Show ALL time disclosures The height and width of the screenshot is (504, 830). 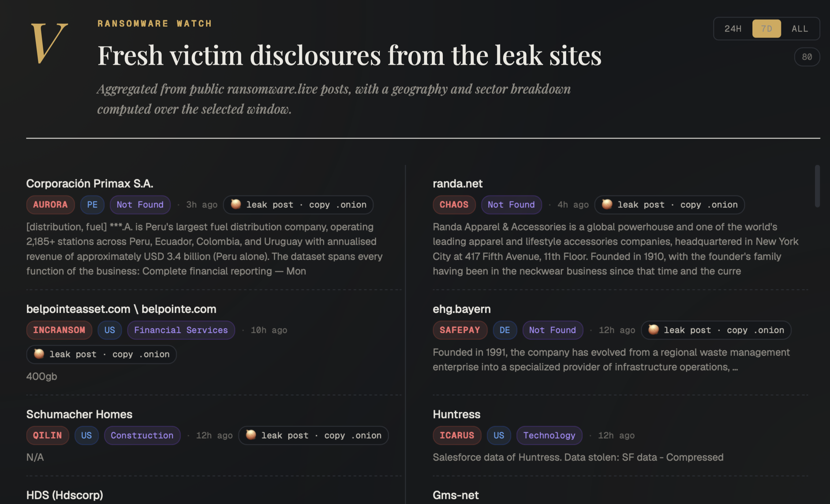point(800,29)
